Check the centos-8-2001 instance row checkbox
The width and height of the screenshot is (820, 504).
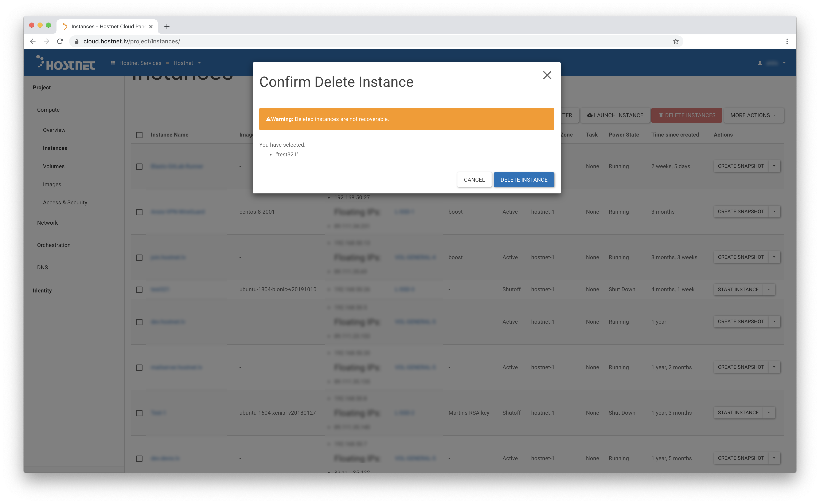point(139,212)
